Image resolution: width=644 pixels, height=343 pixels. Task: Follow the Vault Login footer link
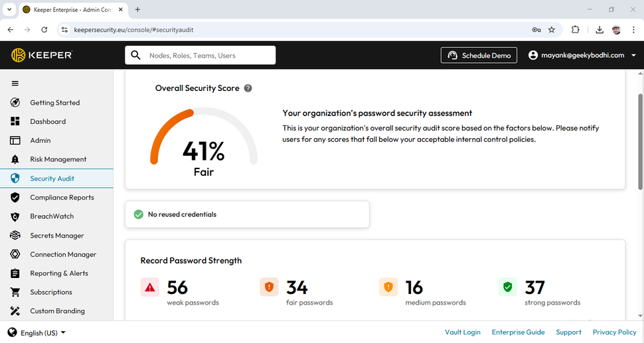pyautogui.click(x=463, y=332)
